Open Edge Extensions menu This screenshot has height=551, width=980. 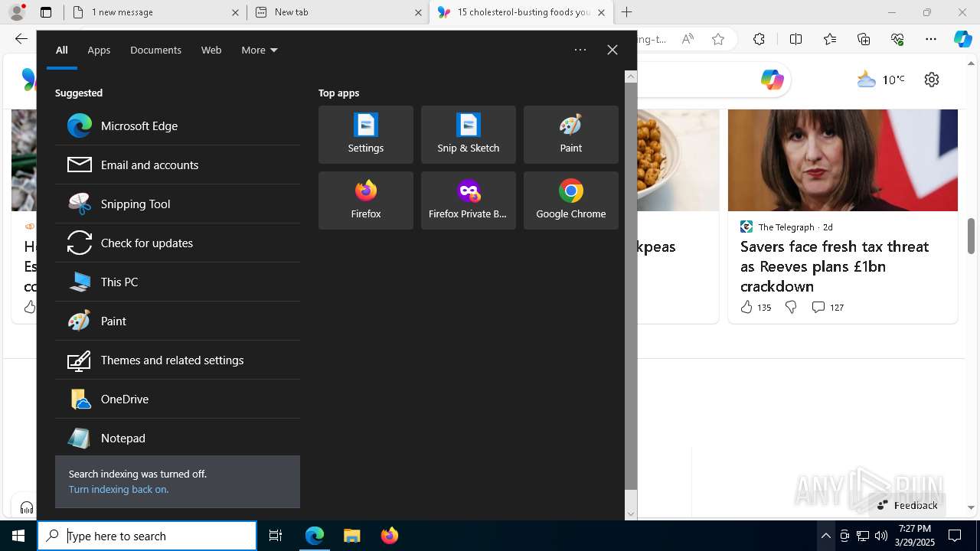point(759,39)
